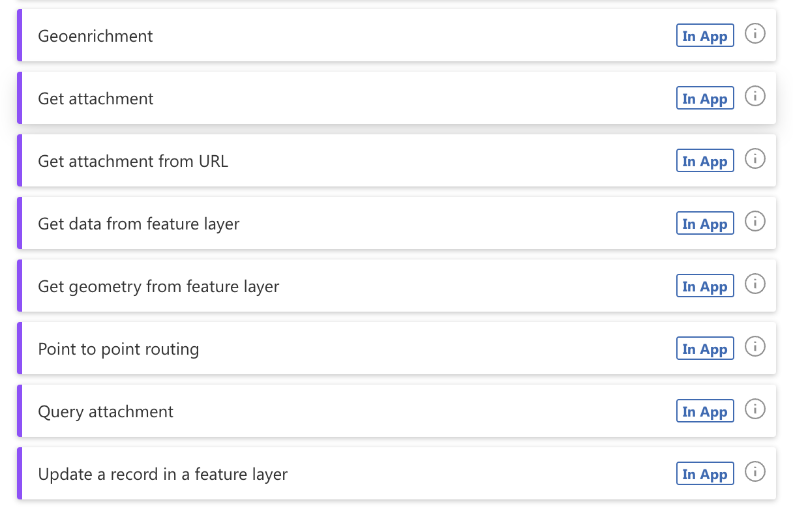Click info icon for Get data from feature layer
The width and height of the screenshot is (793, 532).
[x=755, y=221]
